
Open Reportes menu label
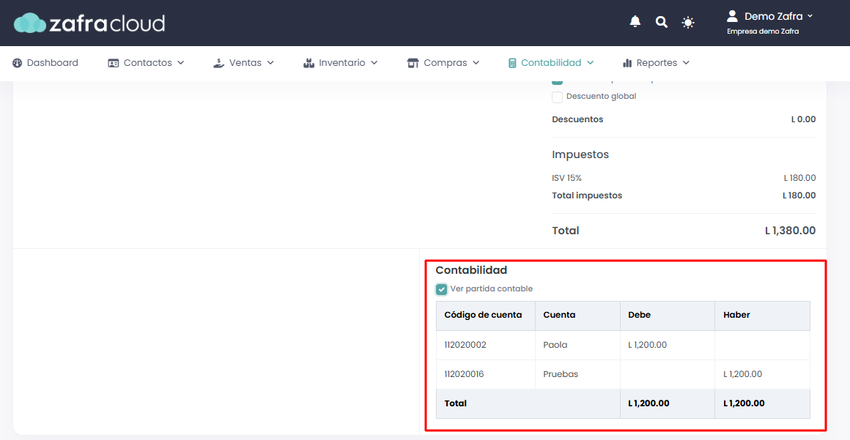(x=656, y=63)
